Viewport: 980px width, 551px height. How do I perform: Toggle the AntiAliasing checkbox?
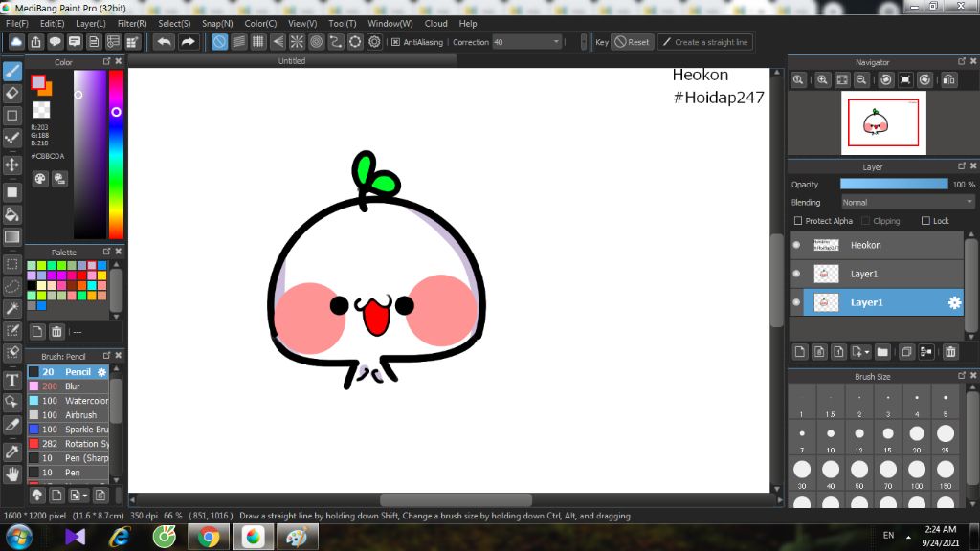point(395,42)
